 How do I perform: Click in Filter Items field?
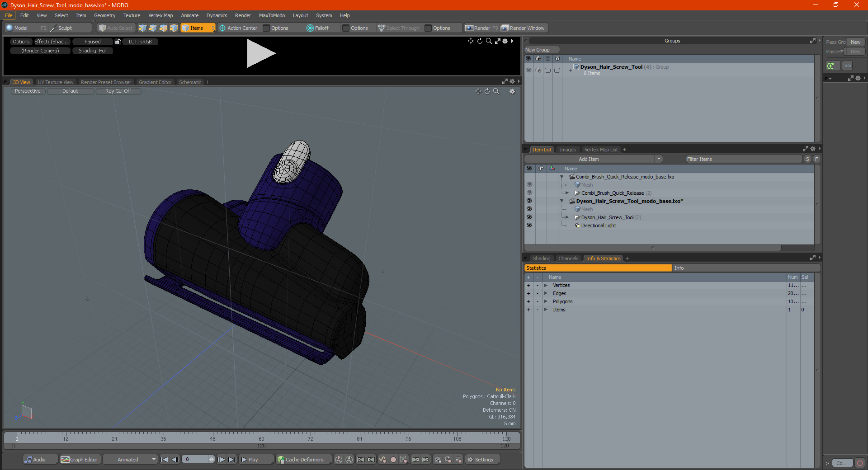[x=744, y=159]
